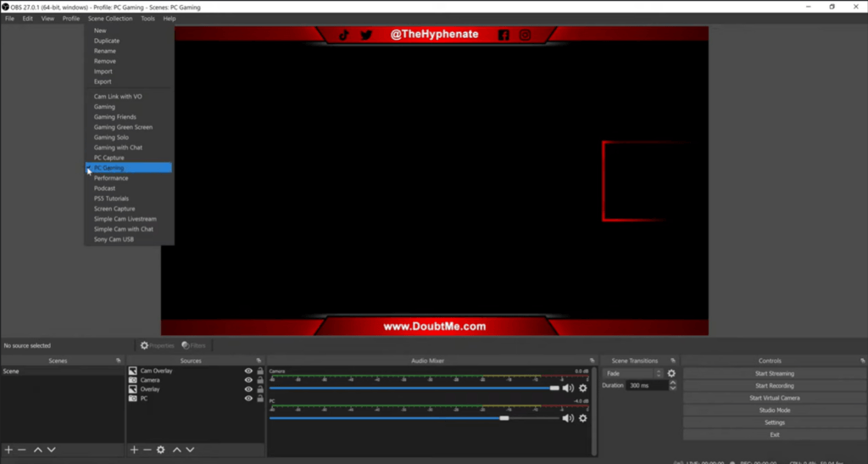The height and width of the screenshot is (464, 868).
Task: Pop out the Scene Transitions dock
Action: point(672,361)
